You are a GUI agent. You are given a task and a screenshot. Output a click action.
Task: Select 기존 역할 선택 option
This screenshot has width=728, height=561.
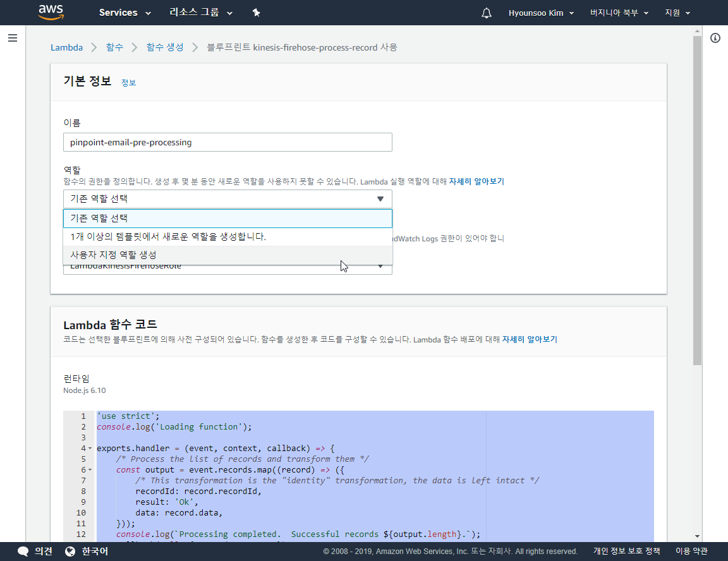pos(227,219)
